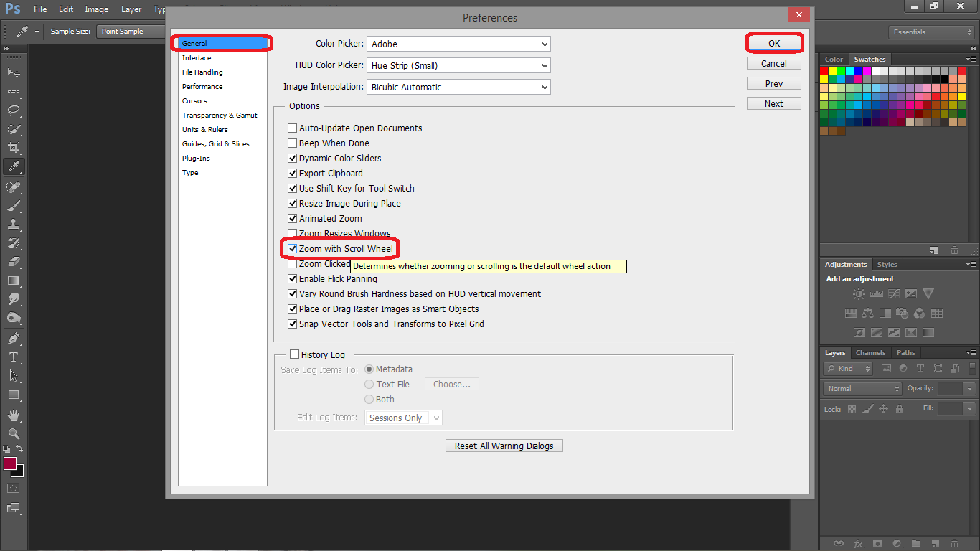
Task: Click the Reset All Warning Dialogs button
Action: (504, 445)
